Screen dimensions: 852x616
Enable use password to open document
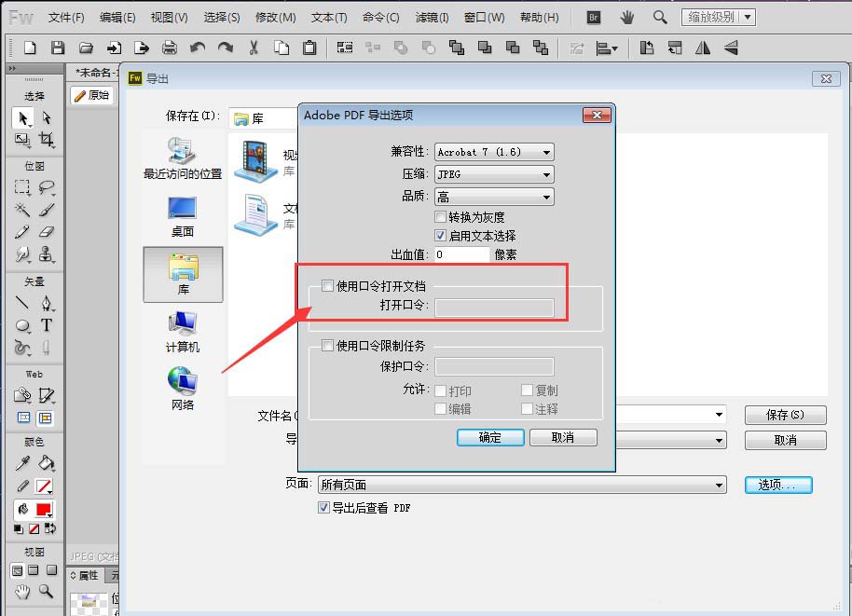click(x=327, y=286)
